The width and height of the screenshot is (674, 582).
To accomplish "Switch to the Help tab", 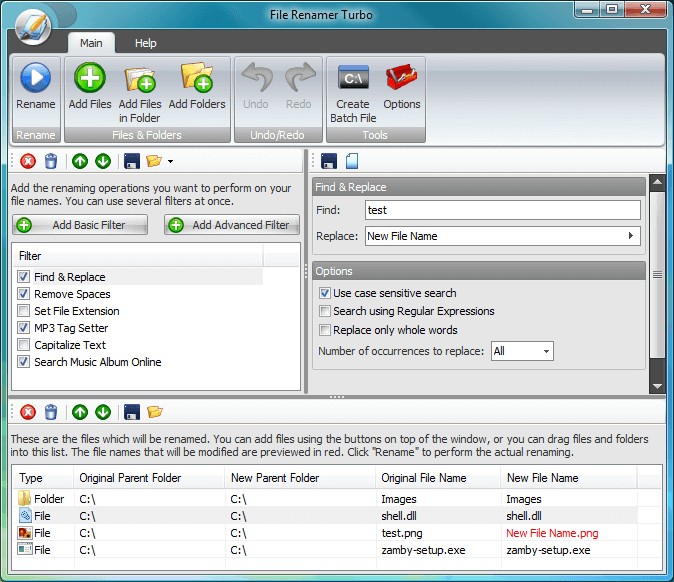I will click(x=146, y=43).
